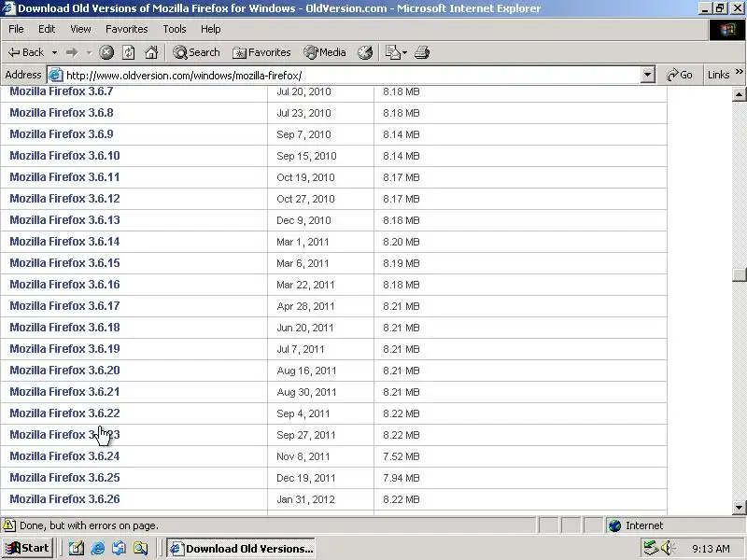Viewport: 747px width, 560px height.
Task: Open Mozilla Firefox 3.6.24 link
Action: (x=64, y=456)
